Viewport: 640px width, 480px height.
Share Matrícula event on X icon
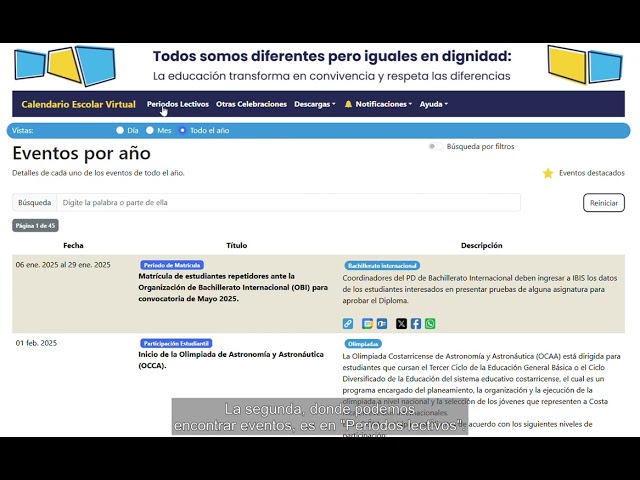click(x=401, y=324)
